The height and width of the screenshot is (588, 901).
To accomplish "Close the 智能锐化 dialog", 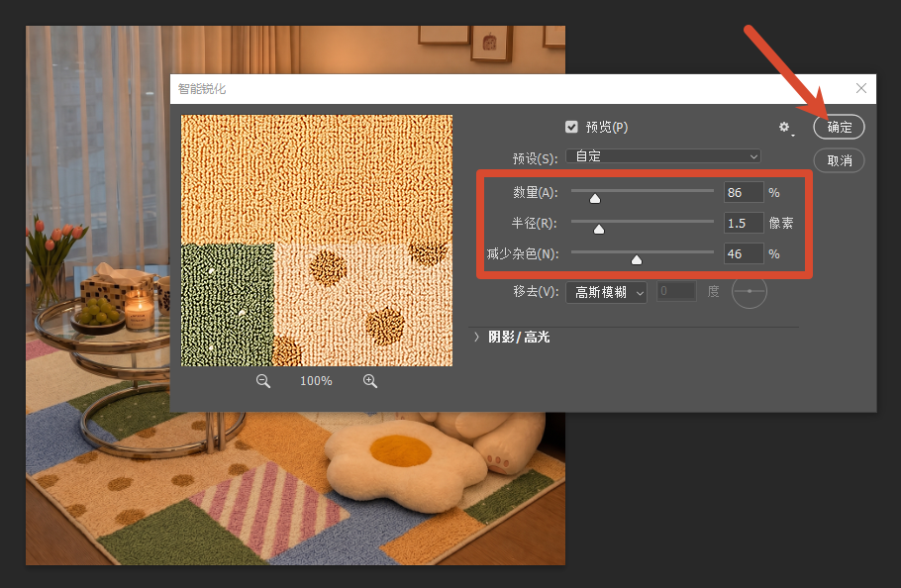I will point(860,88).
